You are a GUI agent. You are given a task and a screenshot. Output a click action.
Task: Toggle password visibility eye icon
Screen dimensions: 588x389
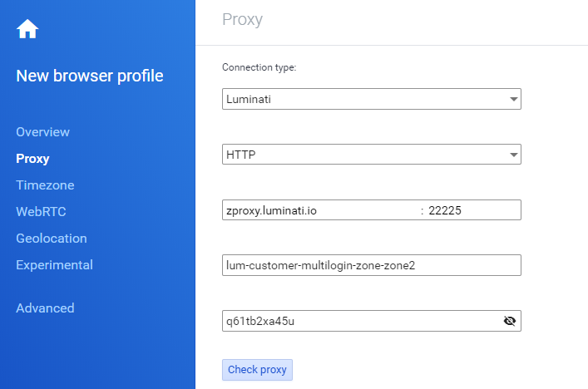[x=509, y=321]
